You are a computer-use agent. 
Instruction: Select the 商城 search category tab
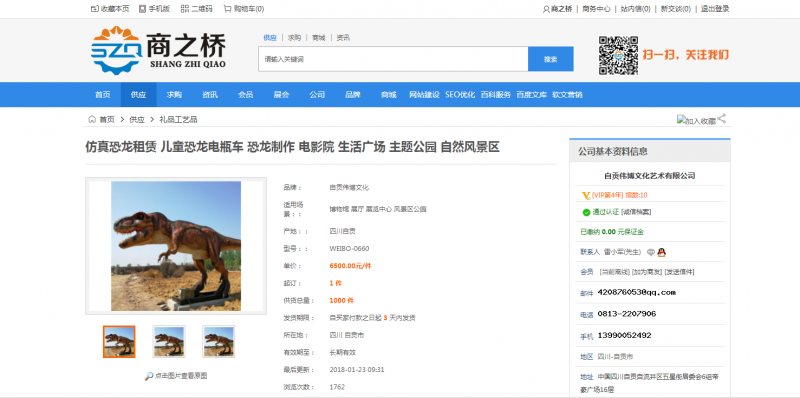pyautogui.click(x=319, y=38)
